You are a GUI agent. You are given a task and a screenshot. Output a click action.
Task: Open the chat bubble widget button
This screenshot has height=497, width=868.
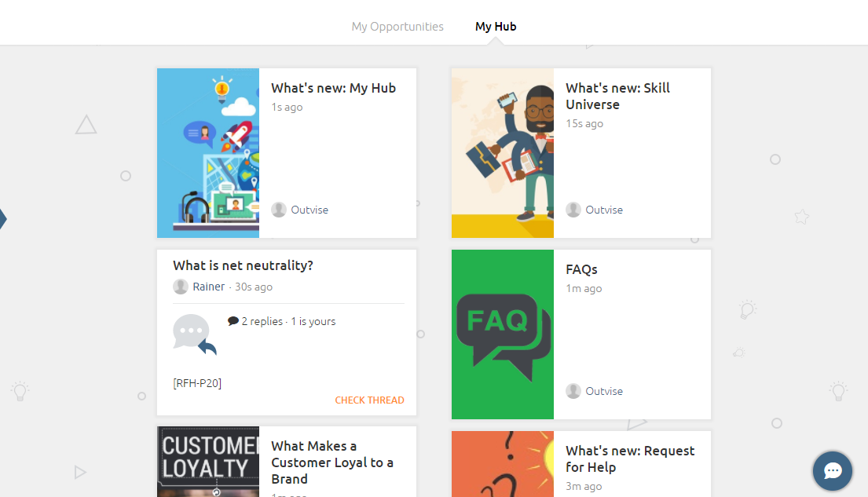click(833, 471)
